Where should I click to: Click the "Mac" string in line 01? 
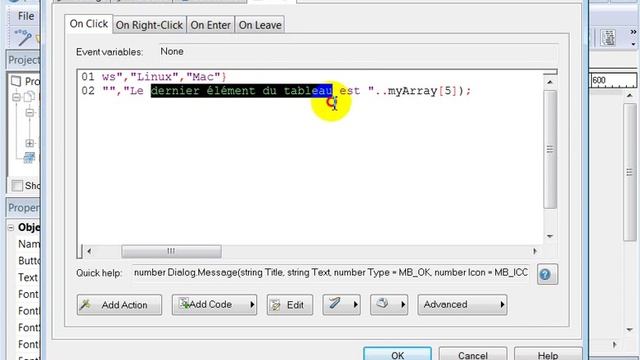click(x=203, y=77)
